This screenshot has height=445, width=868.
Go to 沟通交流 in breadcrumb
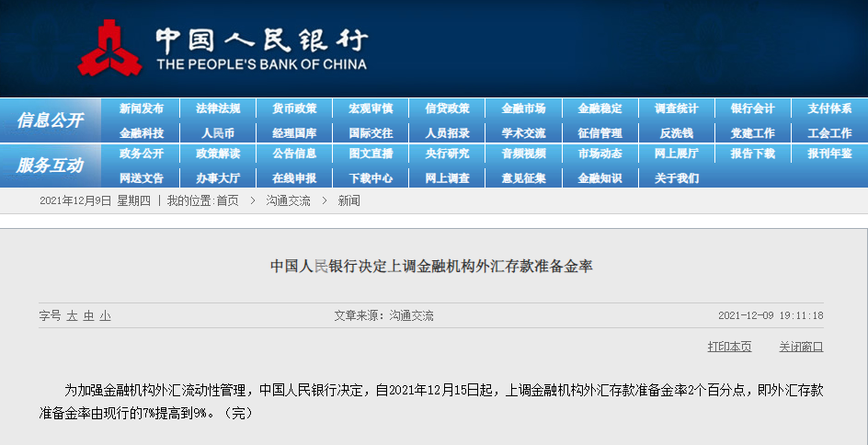point(288,201)
